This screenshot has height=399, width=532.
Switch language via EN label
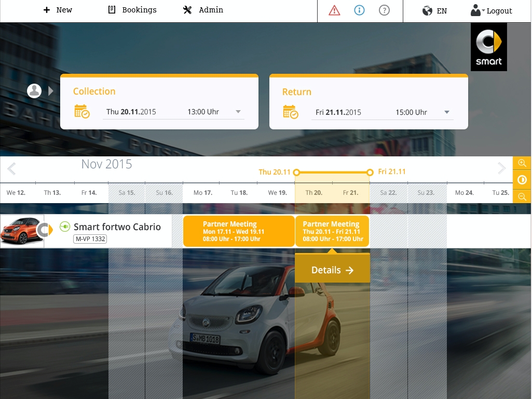[x=442, y=11]
